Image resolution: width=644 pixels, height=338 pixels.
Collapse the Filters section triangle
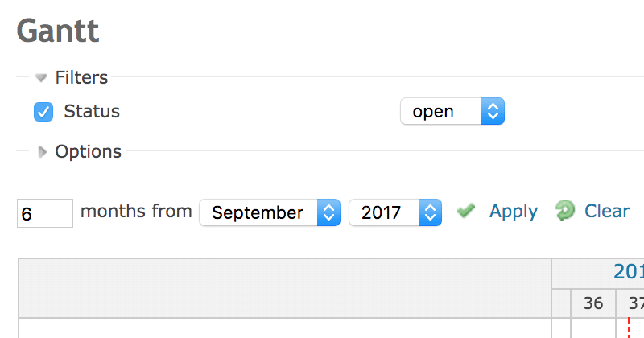pos(41,77)
